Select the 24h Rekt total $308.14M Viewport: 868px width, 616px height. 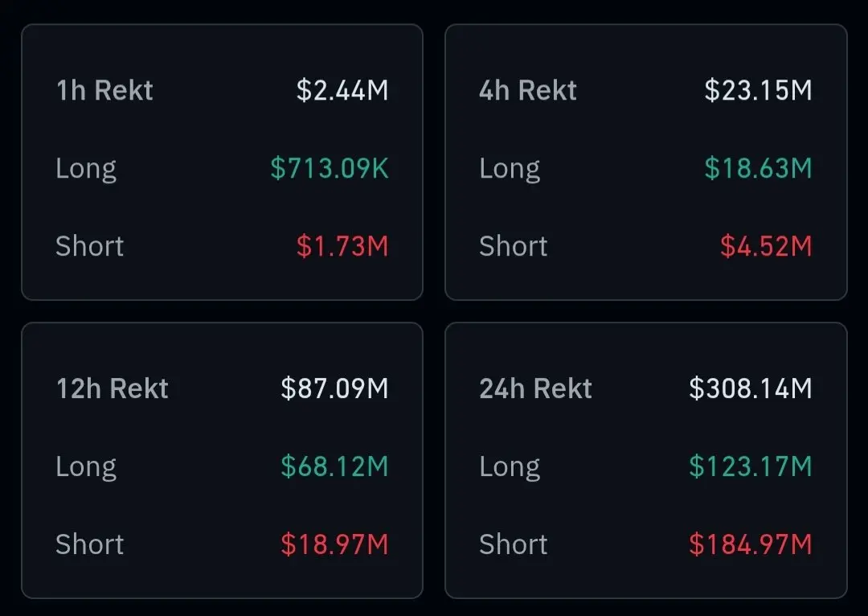tap(751, 388)
